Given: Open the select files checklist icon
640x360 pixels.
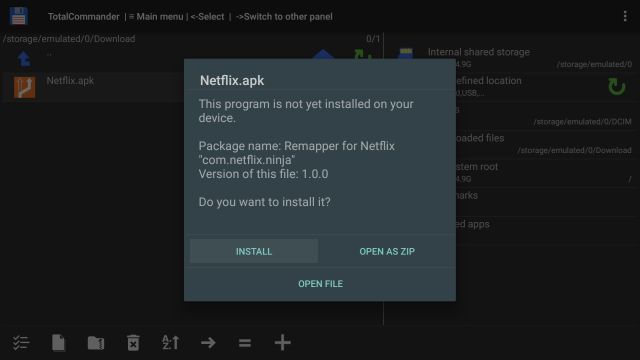Looking at the screenshot, I should 20,343.
